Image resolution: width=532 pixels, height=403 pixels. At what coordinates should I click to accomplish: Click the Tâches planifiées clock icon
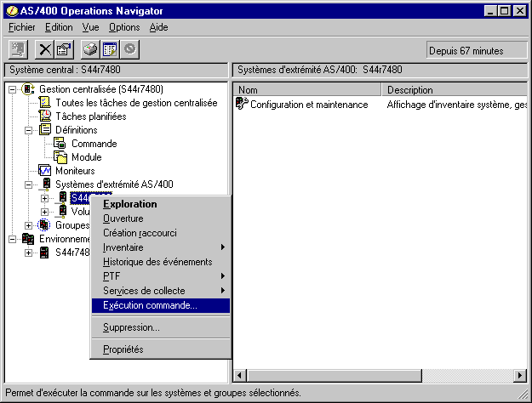pos(45,116)
